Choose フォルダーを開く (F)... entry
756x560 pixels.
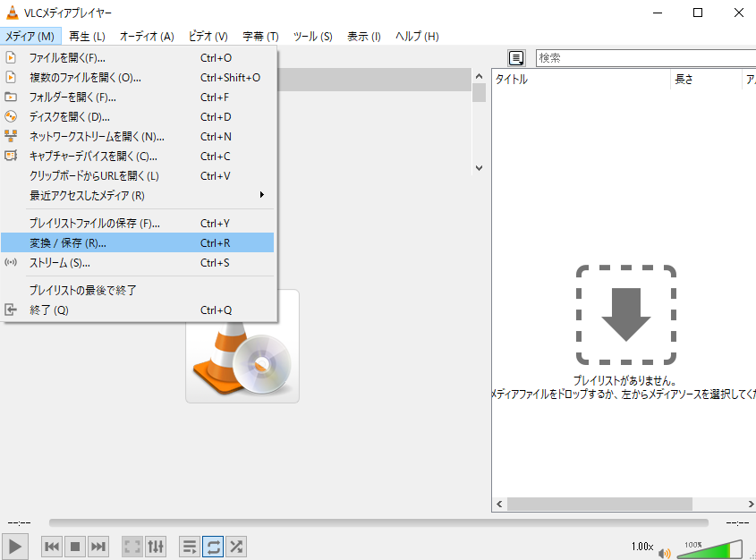pos(138,98)
